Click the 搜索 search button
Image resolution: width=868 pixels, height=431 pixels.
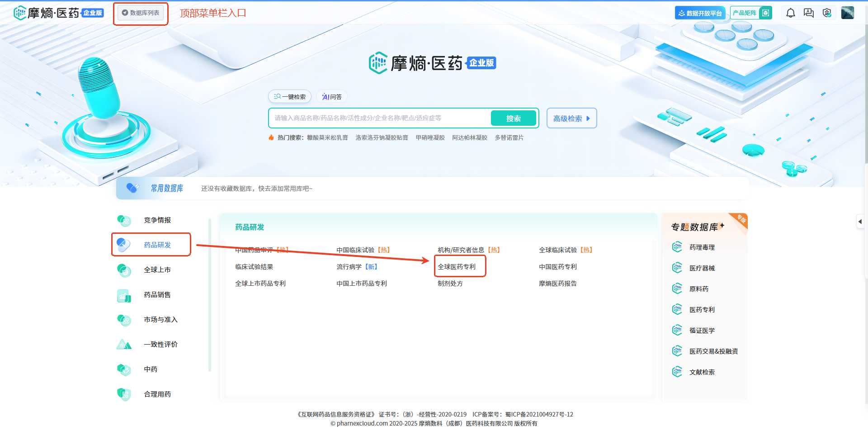pyautogui.click(x=513, y=118)
